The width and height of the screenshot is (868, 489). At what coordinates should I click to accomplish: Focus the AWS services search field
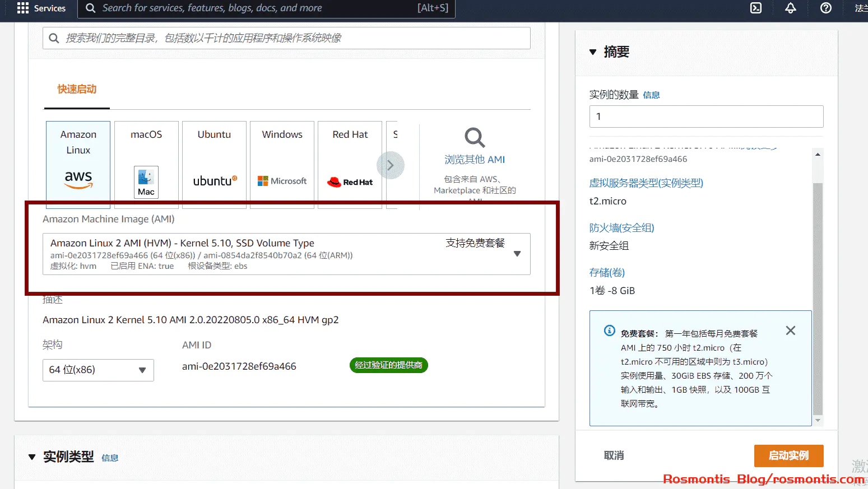[267, 8]
